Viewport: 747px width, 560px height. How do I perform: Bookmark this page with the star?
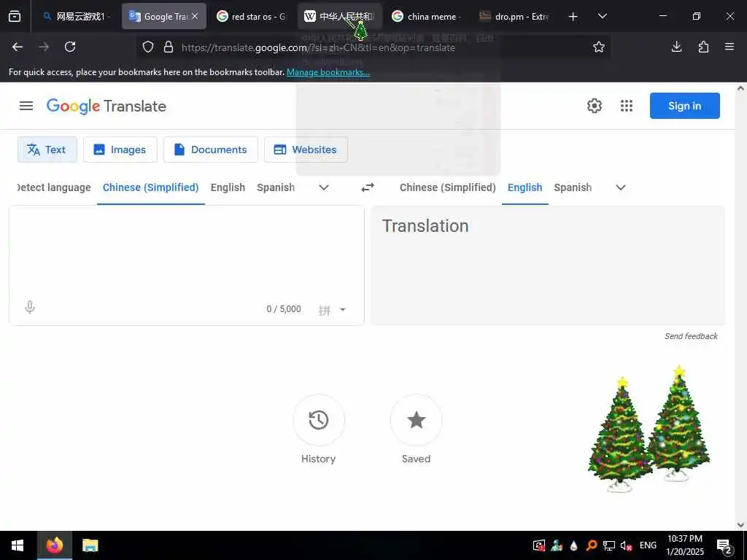point(598,47)
